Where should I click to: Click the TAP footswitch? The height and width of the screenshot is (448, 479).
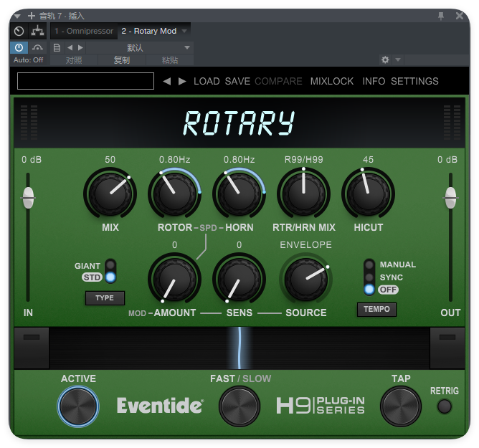click(x=401, y=406)
